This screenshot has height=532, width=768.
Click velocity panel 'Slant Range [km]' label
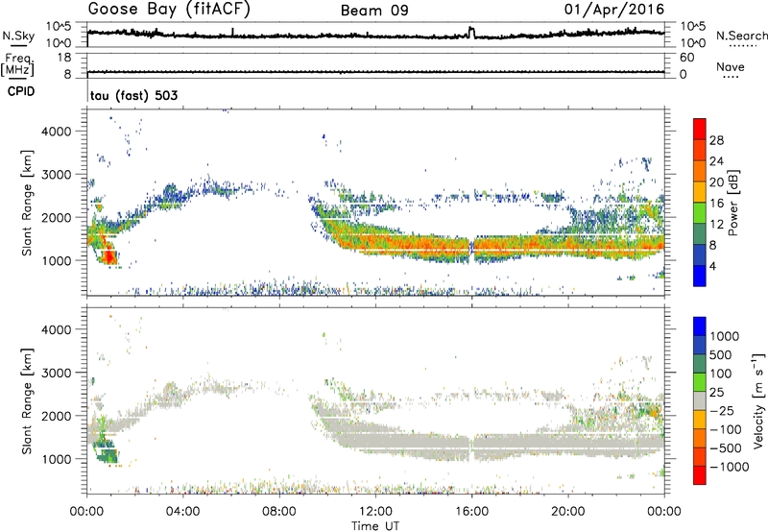tap(27, 401)
